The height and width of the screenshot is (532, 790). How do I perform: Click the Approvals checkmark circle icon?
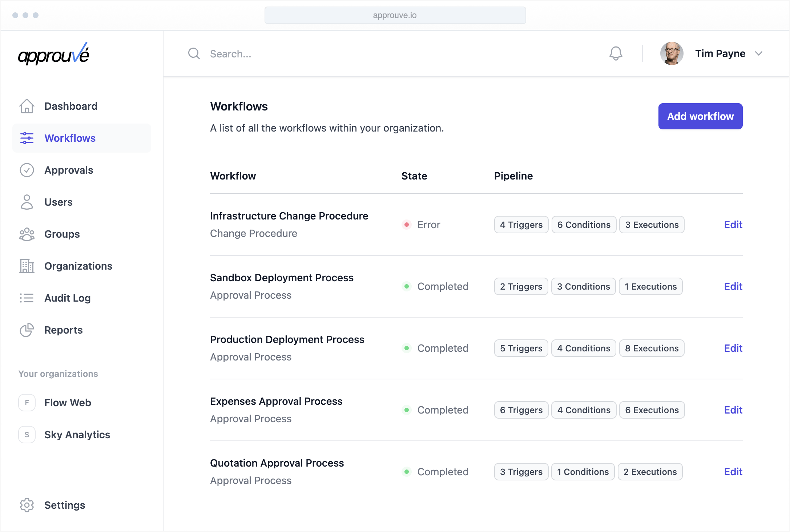coord(27,170)
